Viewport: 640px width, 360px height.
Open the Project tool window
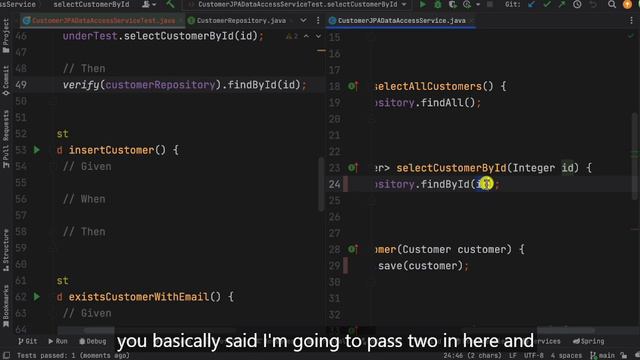coord(6,36)
